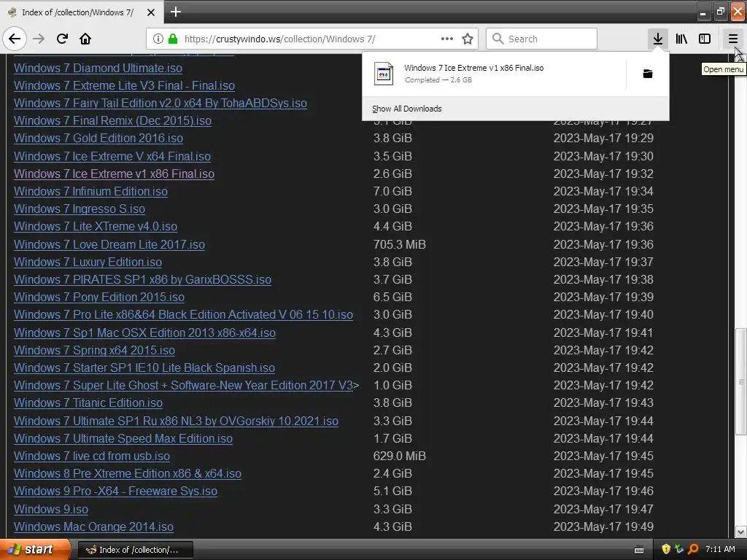Download Windows 7 Luxury Edition.iso
The width and height of the screenshot is (747, 560).
click(x=88, y=262)
